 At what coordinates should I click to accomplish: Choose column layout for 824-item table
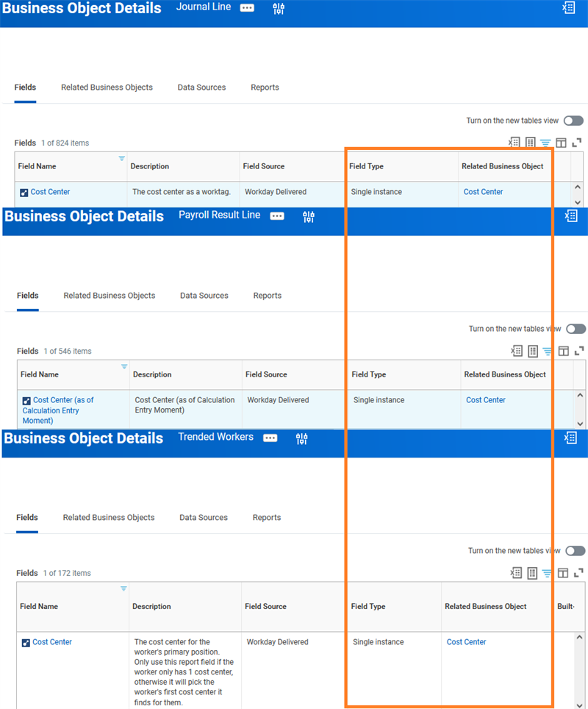pos(561,143)
